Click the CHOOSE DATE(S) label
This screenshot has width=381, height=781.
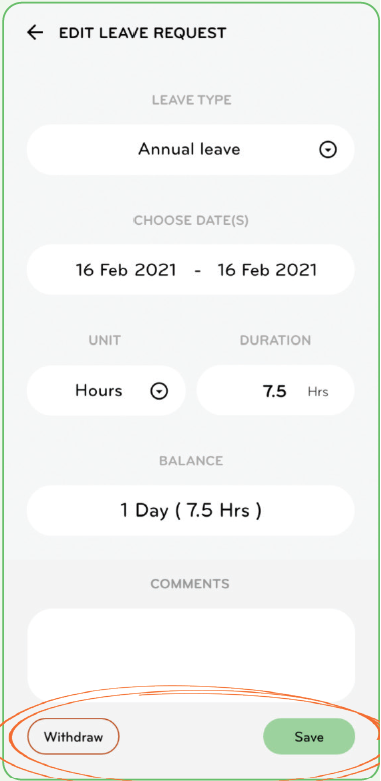191,220
